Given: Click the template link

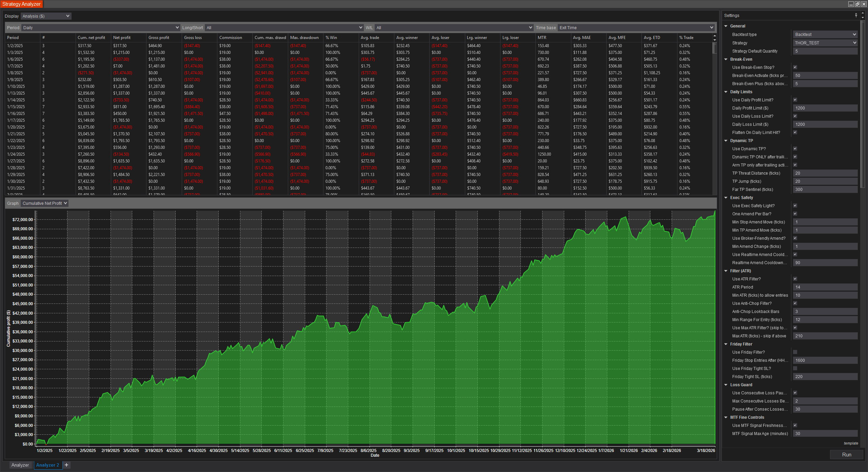Looking at the screenshot, I should pyautogui.click(x=851, y=443).
